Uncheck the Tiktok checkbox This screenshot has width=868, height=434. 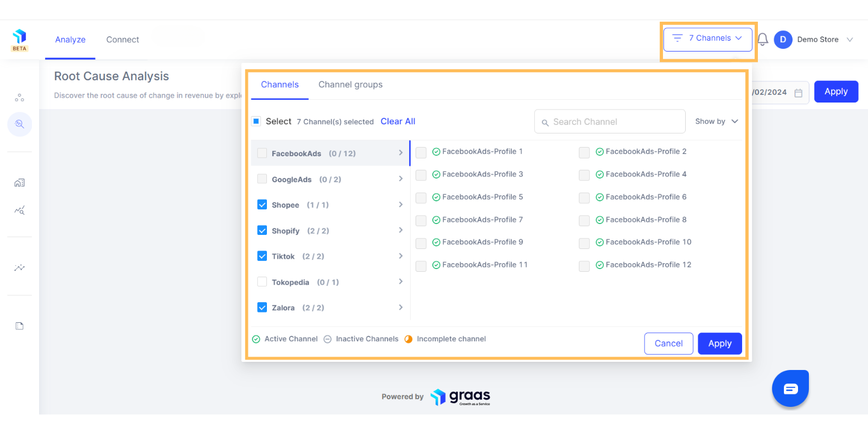point(262,256)
